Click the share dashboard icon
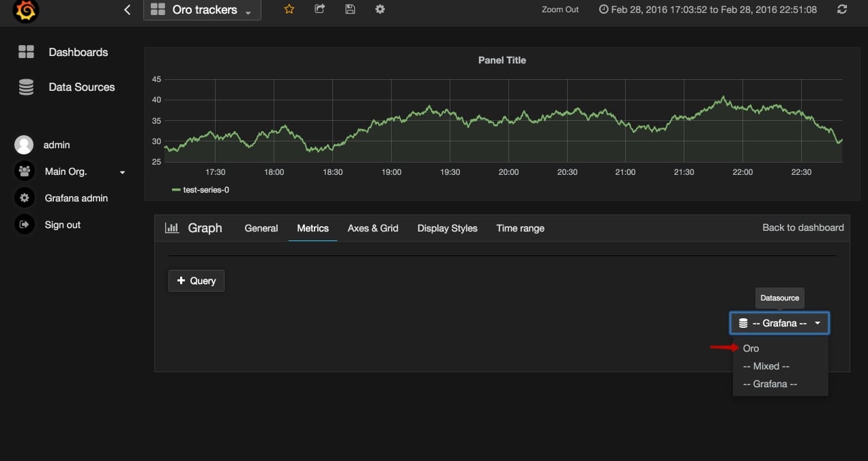The image size is (868, 461). 319,10
